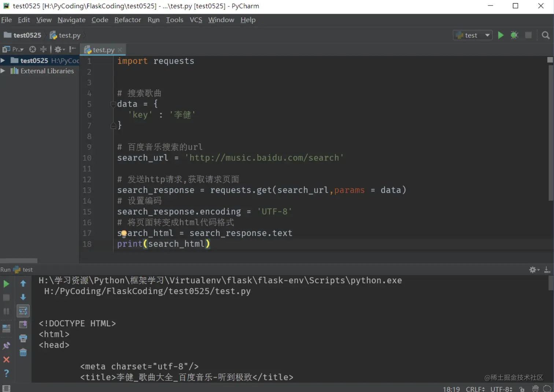The image size is (554, 392).
Task: Open the Navigate menu
Action: click(x=71, y=20)
